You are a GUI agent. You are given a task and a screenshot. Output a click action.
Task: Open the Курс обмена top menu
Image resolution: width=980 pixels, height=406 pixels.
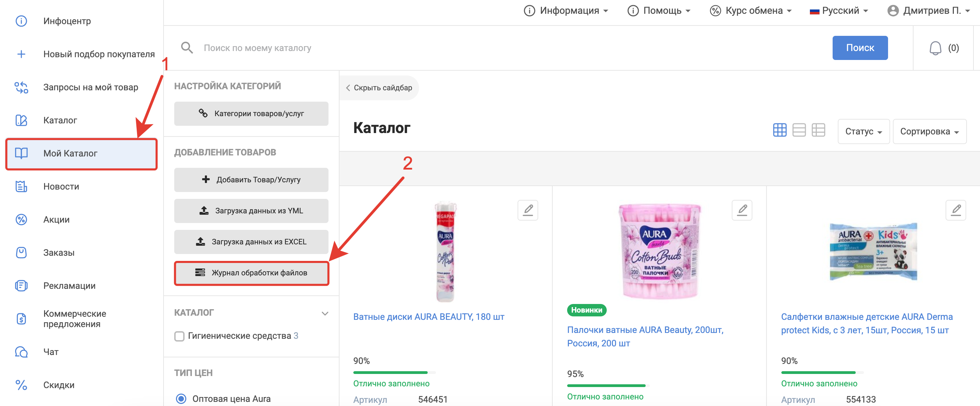(751, 11)
